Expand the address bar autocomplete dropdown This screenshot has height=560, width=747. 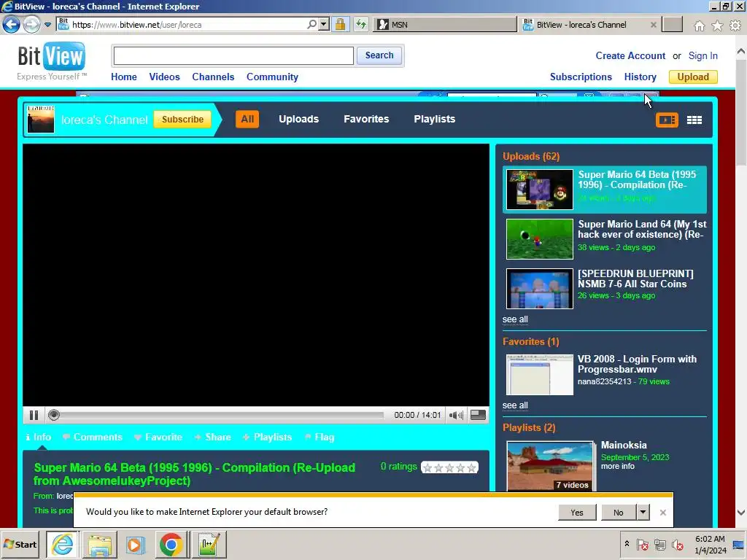(324, 24)
